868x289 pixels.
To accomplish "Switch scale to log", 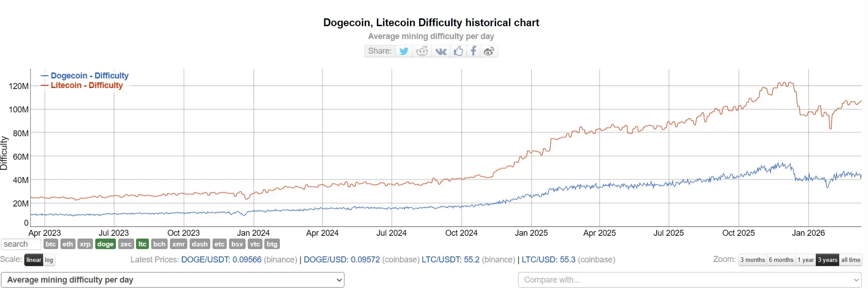I will pos(49,260).
